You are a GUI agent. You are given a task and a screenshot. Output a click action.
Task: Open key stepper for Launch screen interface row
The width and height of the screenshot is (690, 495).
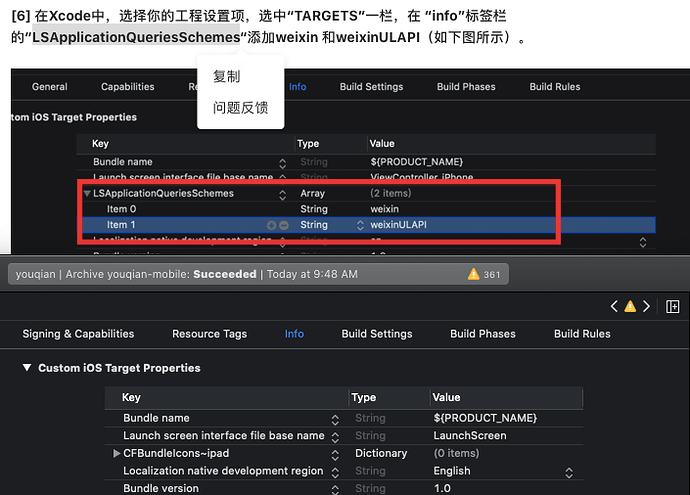(x=335, y=437)
